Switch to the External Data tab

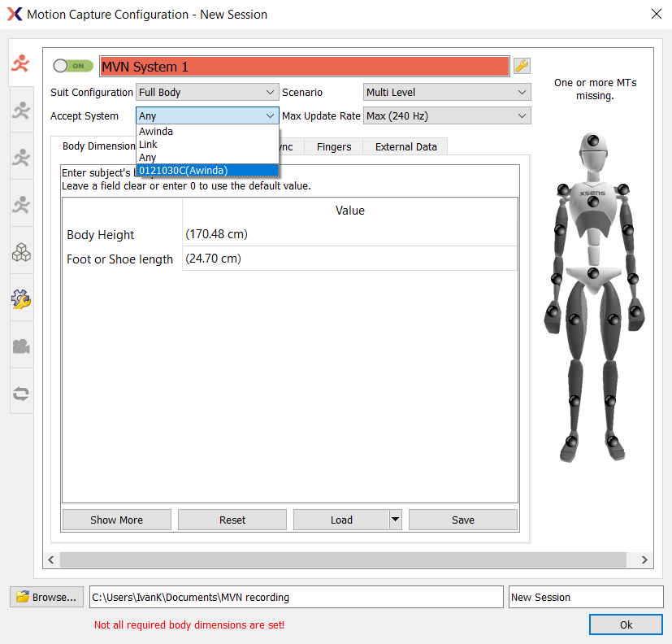pos(405,146)
